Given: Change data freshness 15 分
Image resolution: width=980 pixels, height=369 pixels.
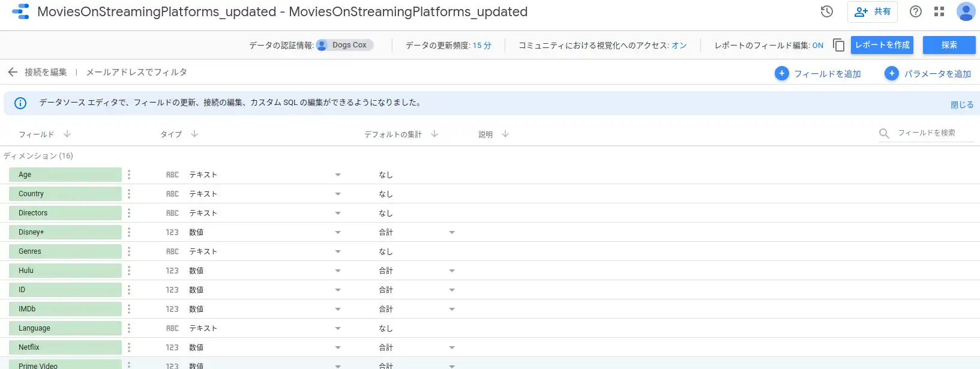Looking at the screenshot, I should click(x=482, y=46).
